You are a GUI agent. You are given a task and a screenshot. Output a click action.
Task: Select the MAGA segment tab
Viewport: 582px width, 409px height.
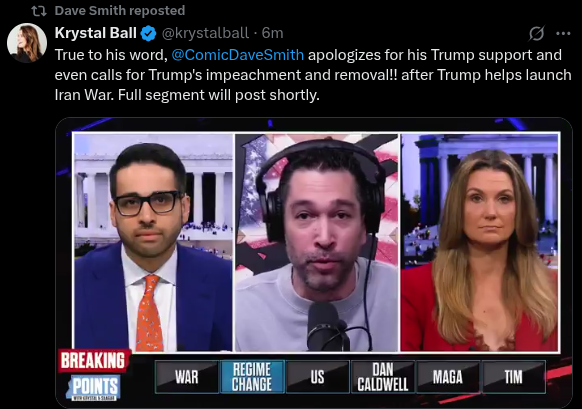pyautogui.click(x=448, y=377)
